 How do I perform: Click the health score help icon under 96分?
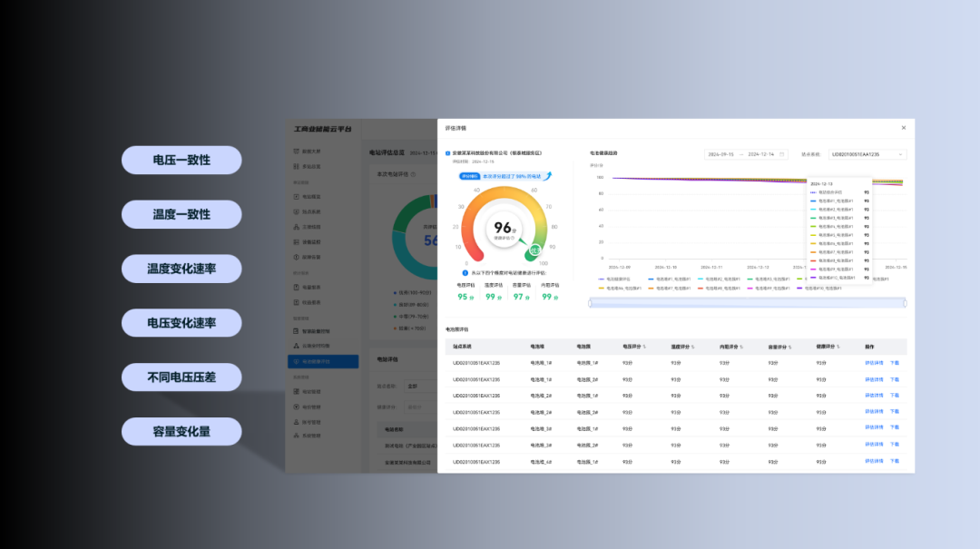[513, 239]
